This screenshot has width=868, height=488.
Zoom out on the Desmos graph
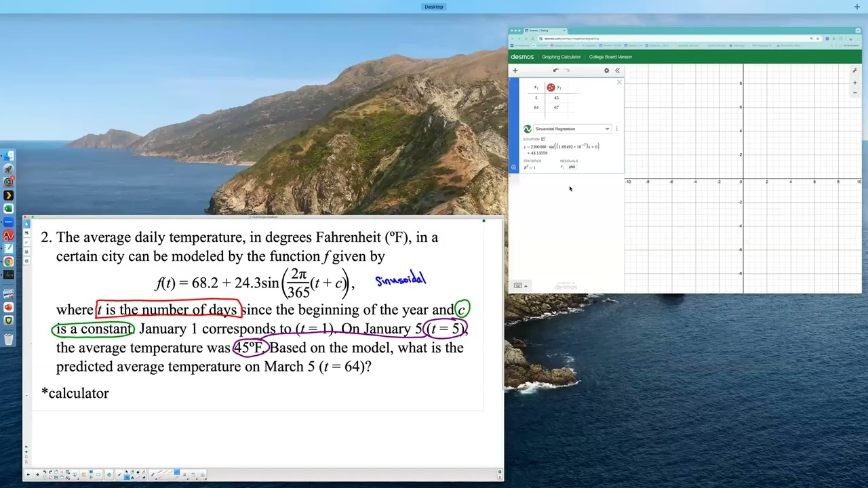point(855,93)
